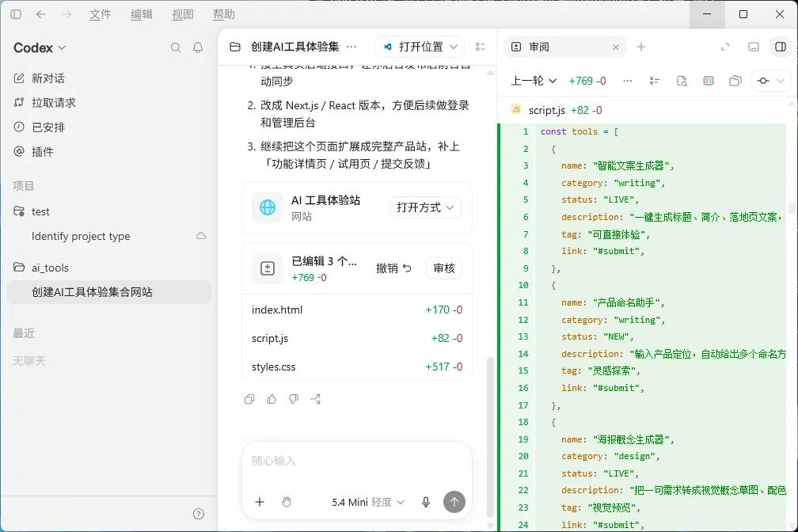Click the copy files icon in review toolbar
The image size is (798, 532).
pos(735,81)
